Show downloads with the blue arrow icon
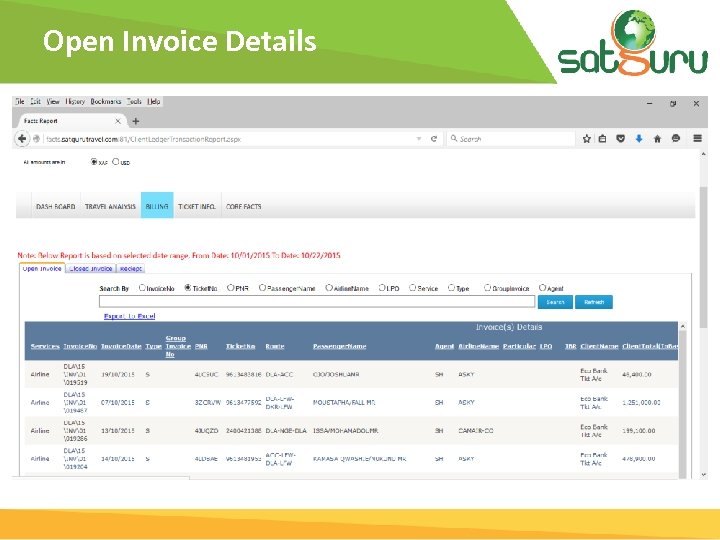720x540 pixels. (x=639, y=139)
